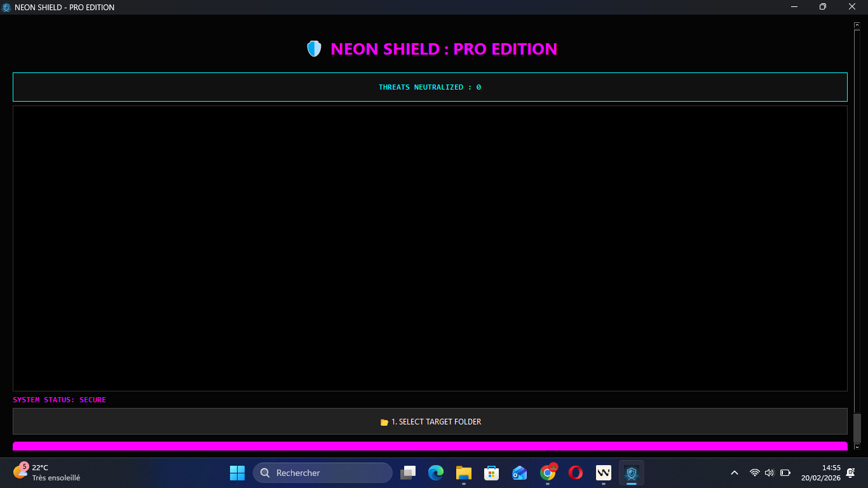The height and width of the screenshot is (488, 868).
Task: Click the shield logo beside the heading
Action: (x=314, y=49)
